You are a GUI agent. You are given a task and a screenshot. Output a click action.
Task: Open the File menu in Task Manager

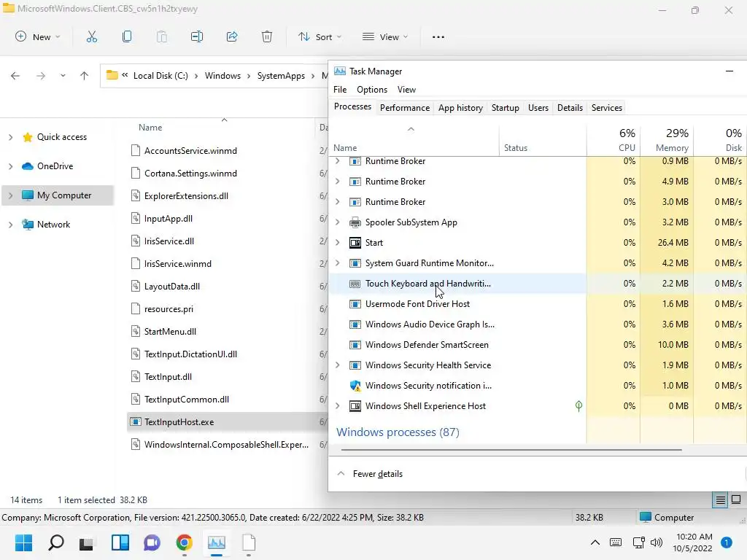[x=340, y=90]
